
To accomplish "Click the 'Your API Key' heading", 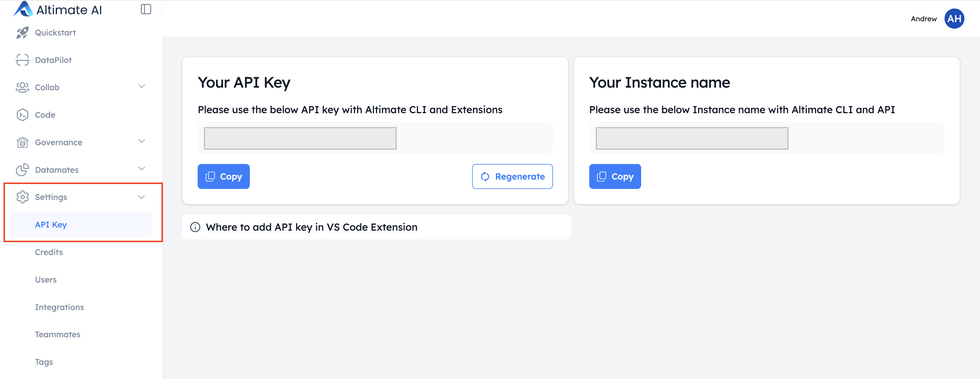I will pos(244,83).
